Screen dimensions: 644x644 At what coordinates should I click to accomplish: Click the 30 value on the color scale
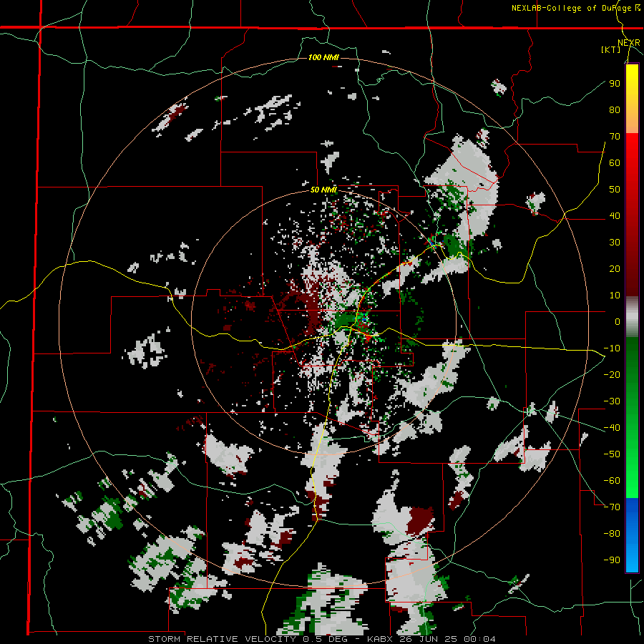[x=615, y=243]
